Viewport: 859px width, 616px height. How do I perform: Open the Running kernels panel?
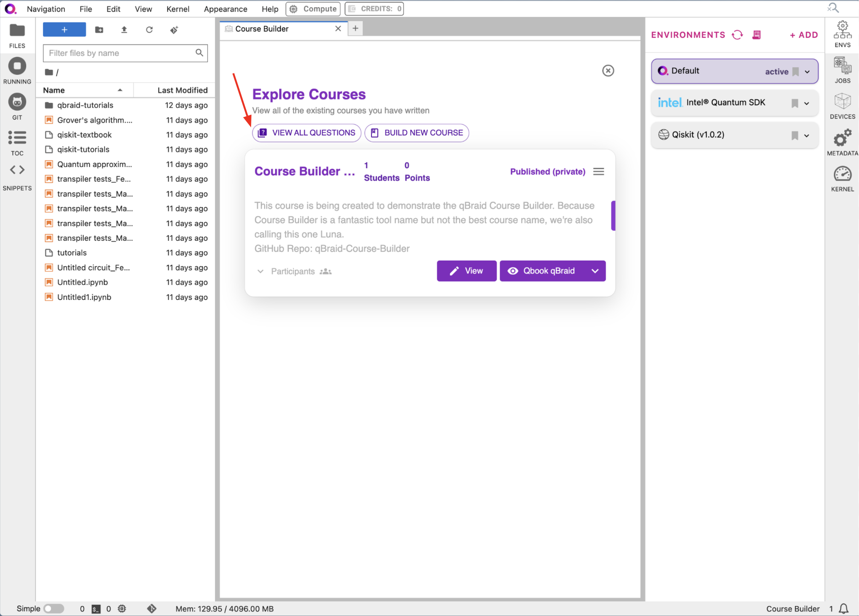17,71
